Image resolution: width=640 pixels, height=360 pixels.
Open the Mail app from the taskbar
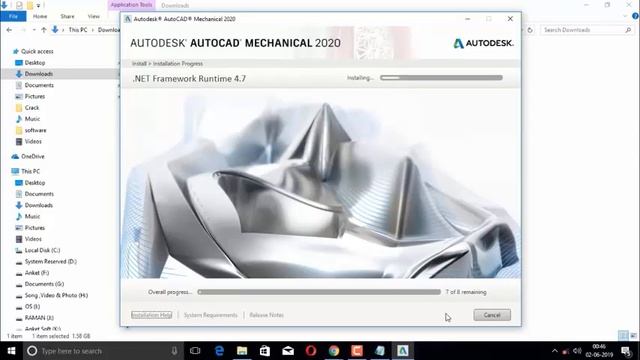(x=288, y=351)
